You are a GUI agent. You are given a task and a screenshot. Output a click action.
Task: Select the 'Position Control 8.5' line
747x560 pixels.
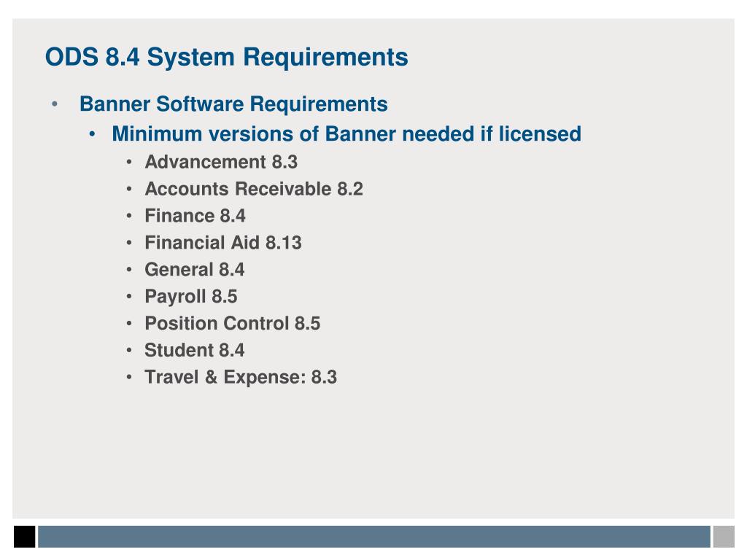click(233, 323)
